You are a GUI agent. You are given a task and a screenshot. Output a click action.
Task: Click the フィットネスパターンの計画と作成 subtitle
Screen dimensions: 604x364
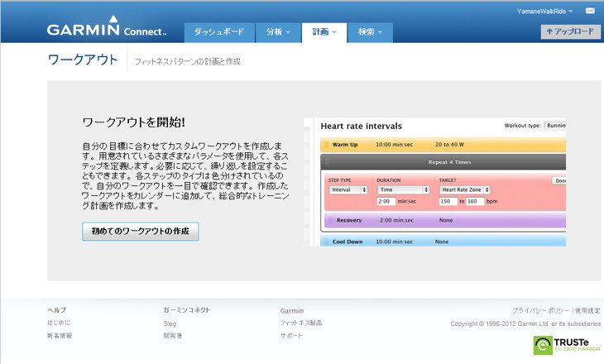pos(188,61)
